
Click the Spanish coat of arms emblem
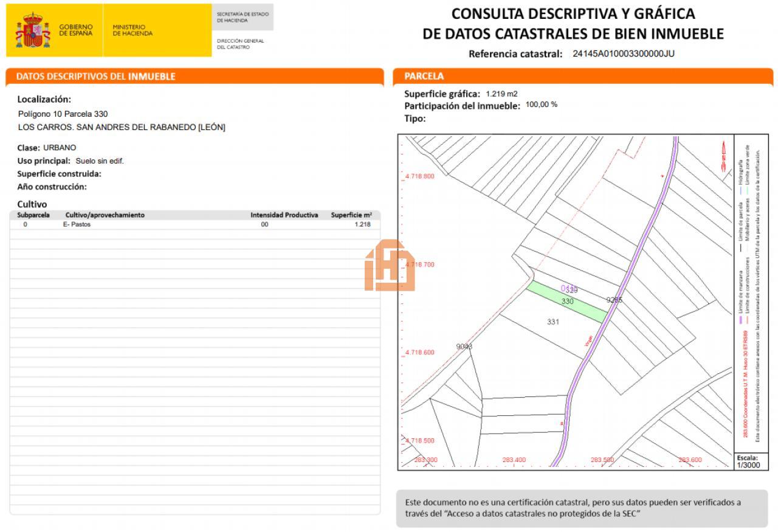[33, 30]
